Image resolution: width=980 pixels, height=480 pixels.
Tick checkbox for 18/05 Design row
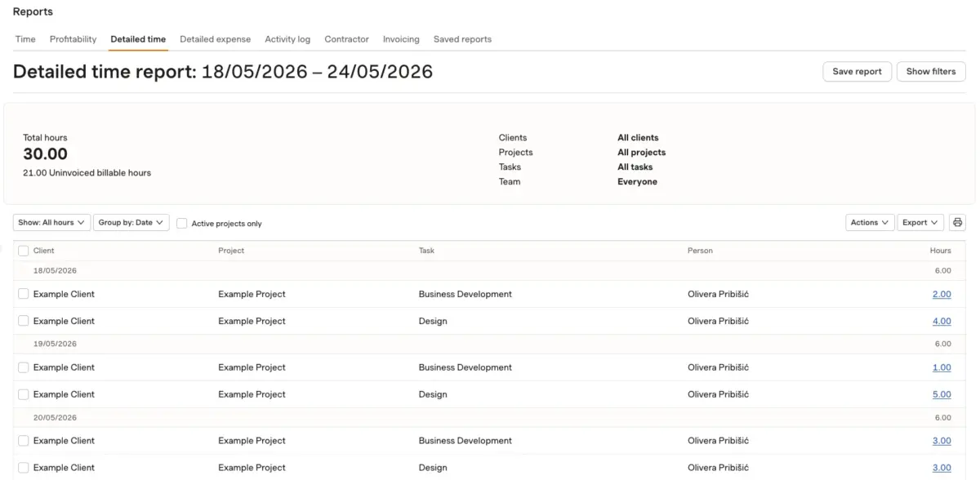point(23,321)
